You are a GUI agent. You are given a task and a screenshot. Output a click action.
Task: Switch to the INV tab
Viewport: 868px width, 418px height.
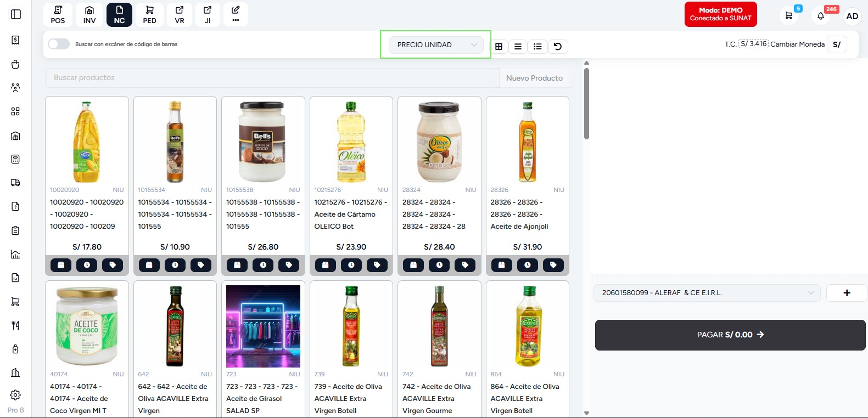tap(89, 15)
